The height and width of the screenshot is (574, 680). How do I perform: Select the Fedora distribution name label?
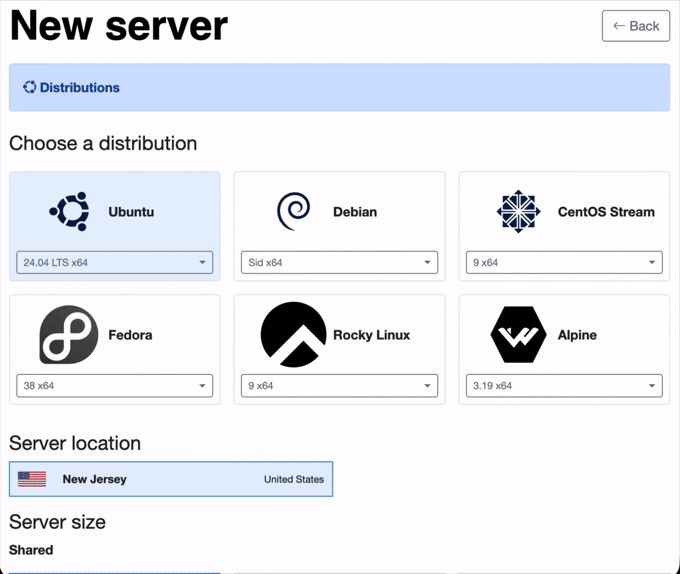click(x=130, y=335)
